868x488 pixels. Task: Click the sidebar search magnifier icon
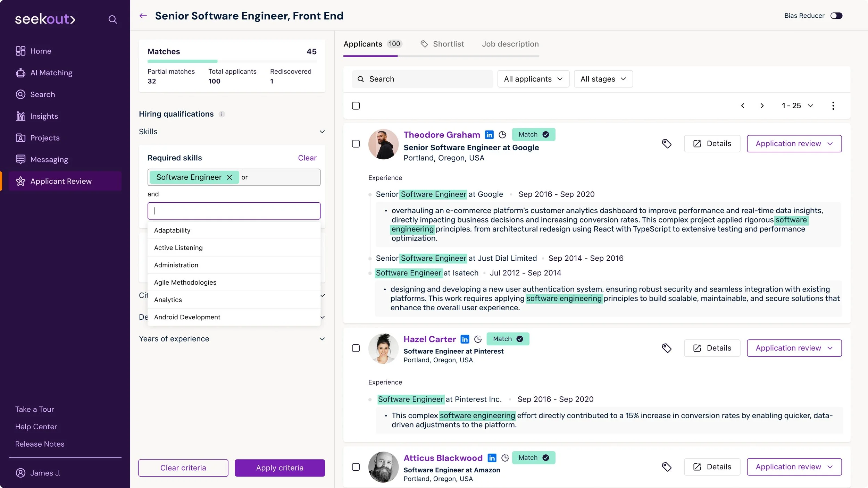(112, 19)
